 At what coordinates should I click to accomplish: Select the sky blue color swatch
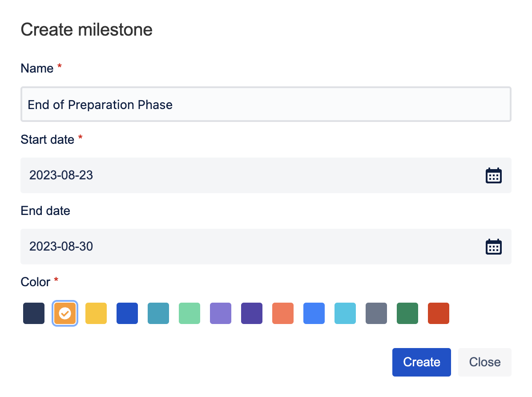[x=345, y=313]
